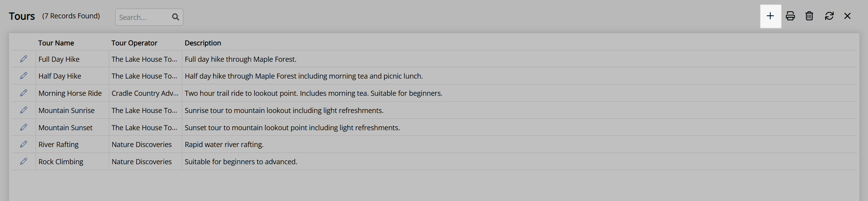Edit Mountain Sunrise using pencil icon
The height and width of the screenshot is (201, 868).
click(24, 110)
